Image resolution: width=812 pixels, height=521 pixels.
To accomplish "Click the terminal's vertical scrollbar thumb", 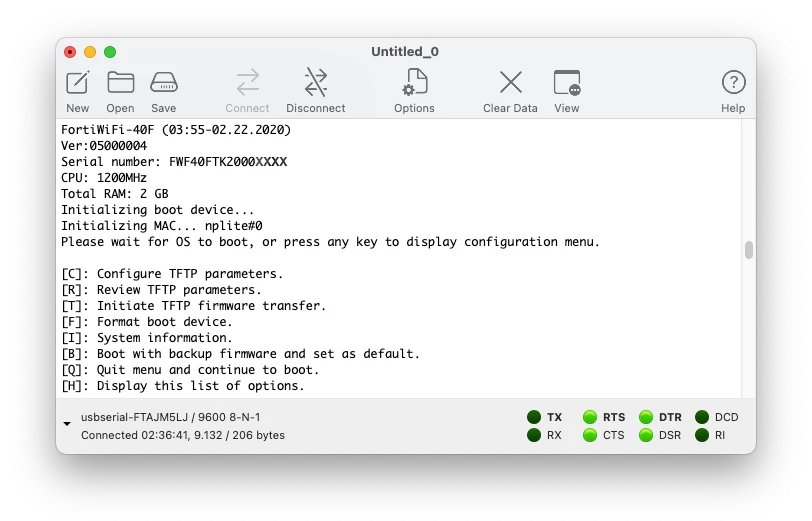I will click(748, 250).
